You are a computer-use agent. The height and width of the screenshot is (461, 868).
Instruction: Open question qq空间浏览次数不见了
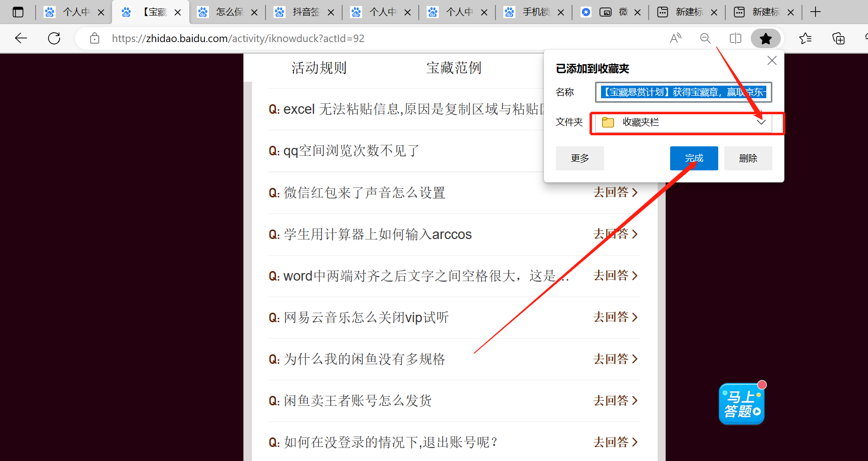344,151
